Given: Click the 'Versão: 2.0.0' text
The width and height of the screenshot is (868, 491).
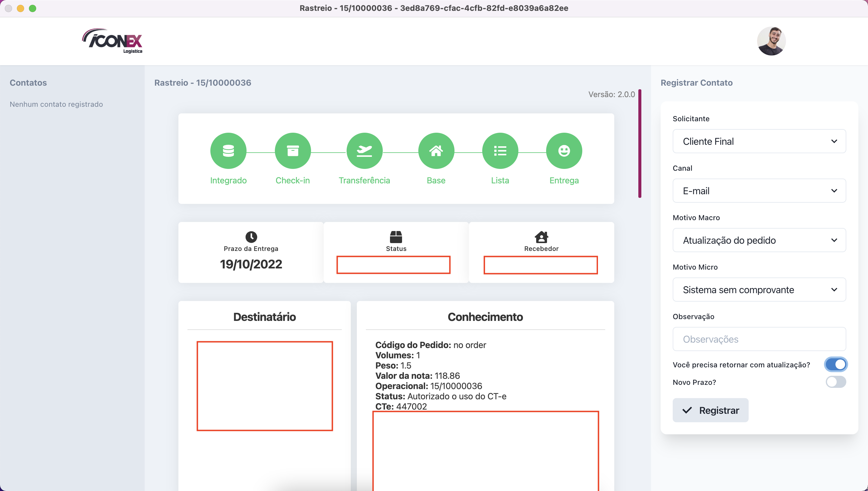Looking at the screenshot, I should pyautogui.click(x=612, y=94).
